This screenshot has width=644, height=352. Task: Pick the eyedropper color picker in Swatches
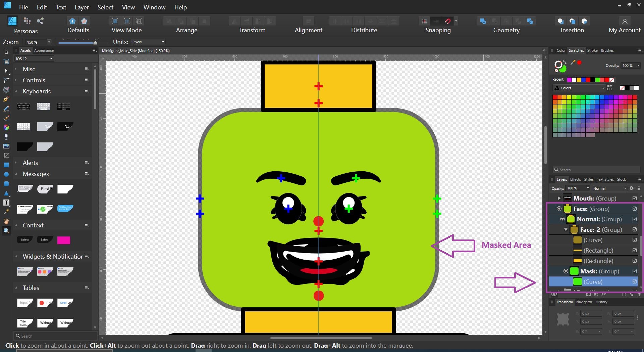pyautogui.click(x=573, y=62)
